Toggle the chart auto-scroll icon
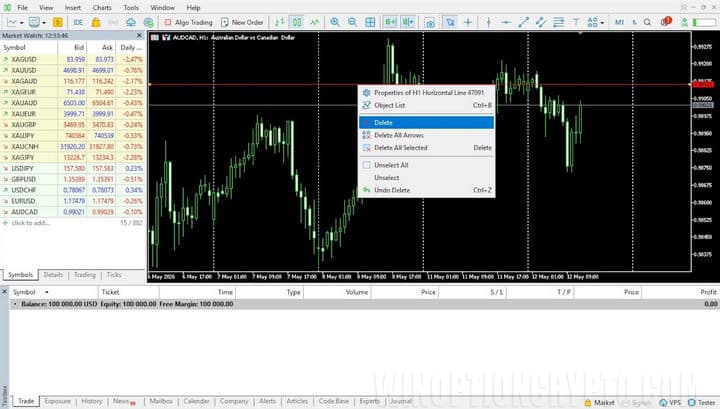The height and width of the screenshot is (409, 720). 390,22
